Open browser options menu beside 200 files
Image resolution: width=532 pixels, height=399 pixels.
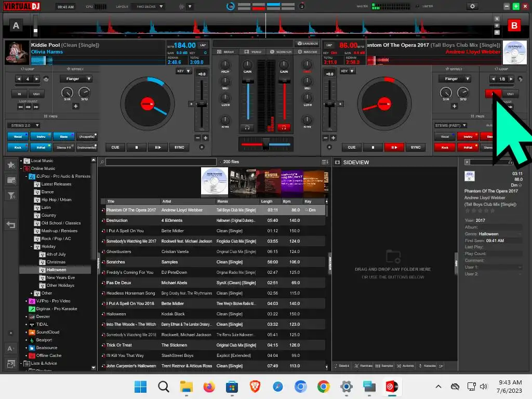pos(324,162)
